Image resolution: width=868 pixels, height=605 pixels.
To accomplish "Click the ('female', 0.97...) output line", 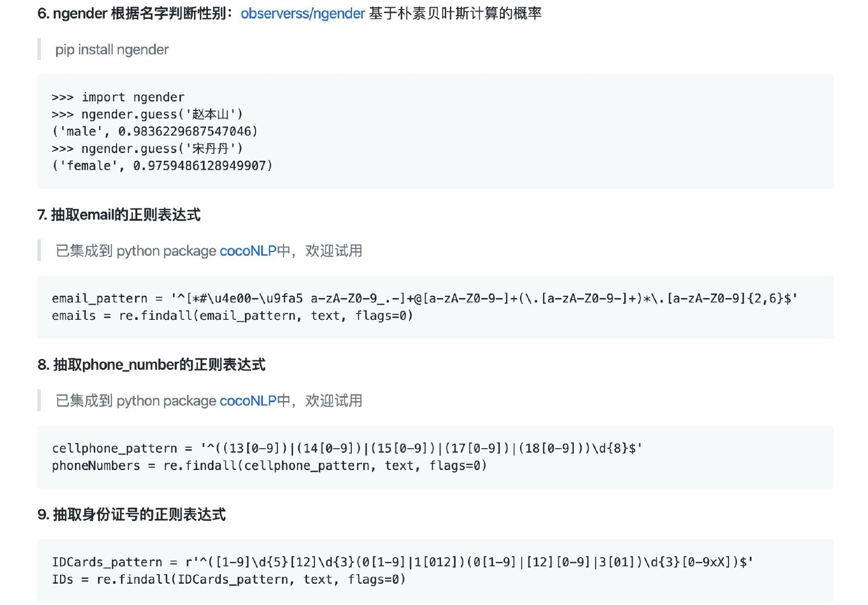I will point(162,166).
